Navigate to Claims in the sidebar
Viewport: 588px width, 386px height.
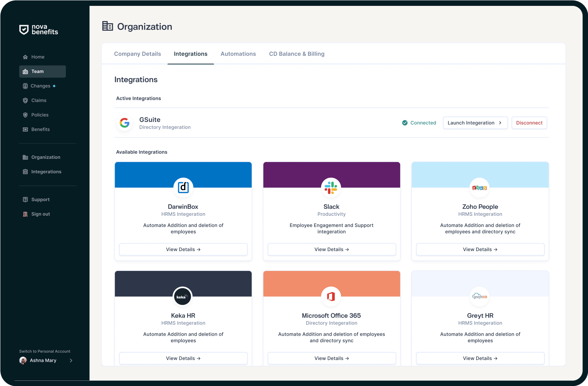click(x=38, y=100)
